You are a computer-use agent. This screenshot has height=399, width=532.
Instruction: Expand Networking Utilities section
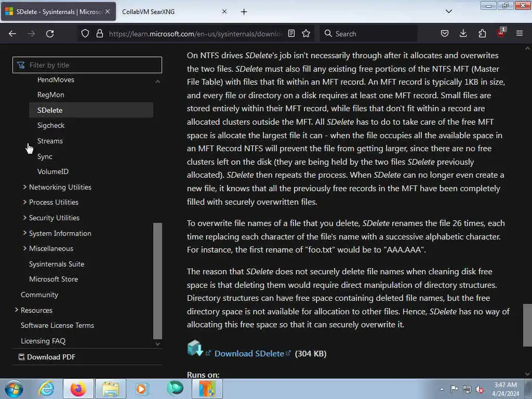(x=60, y=187)
